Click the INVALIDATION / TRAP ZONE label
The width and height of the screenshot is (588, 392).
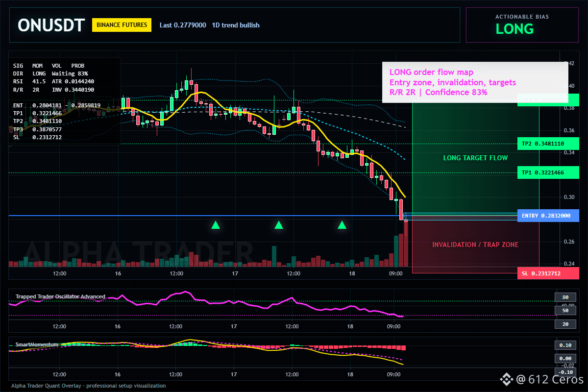tap(475, 245)
